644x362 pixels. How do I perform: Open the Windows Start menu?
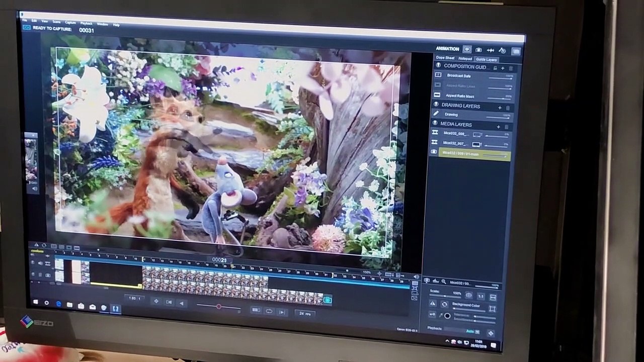point(35,302)
